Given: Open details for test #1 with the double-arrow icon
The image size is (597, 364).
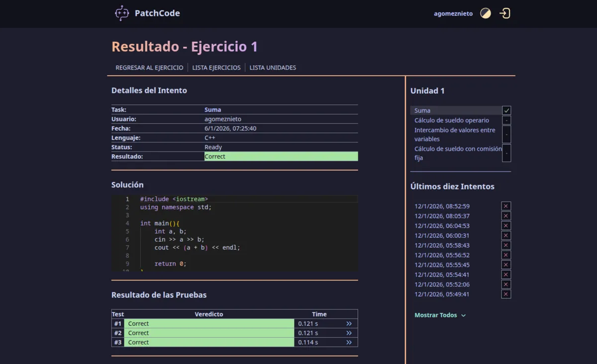Looking at the screenshot, I should tap(348, 323).
